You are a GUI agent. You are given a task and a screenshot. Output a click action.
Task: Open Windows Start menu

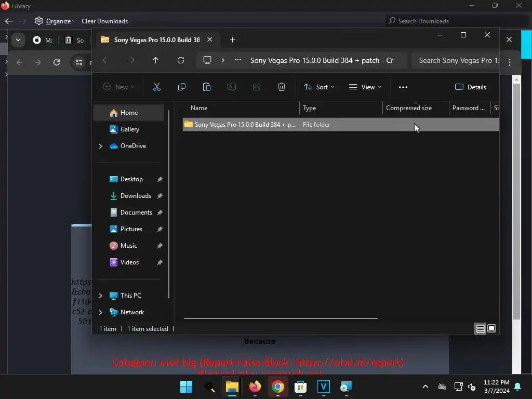tap(186, 387)
